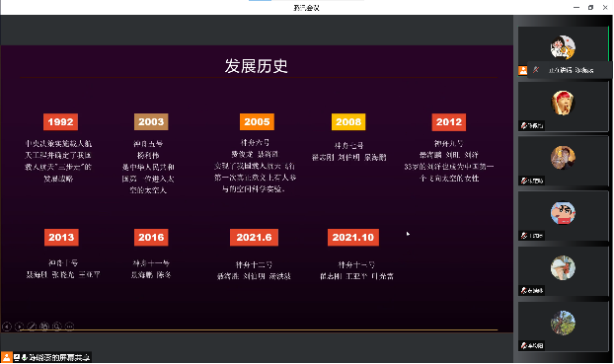The height and width of the screenshot is (364, 614).
Task: Click the 发展历史 slide title
Action: tap(256, 66)
